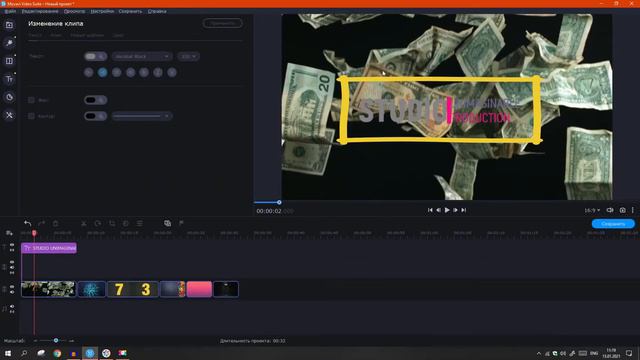Open Color adjustments from timeline toolbar
Screen dimensions: 640x360
(x=126, y=223)
